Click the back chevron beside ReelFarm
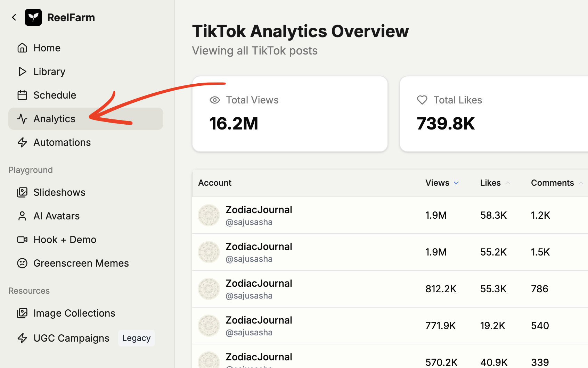Viewport: 588px width, 368px height. (14, 17)
